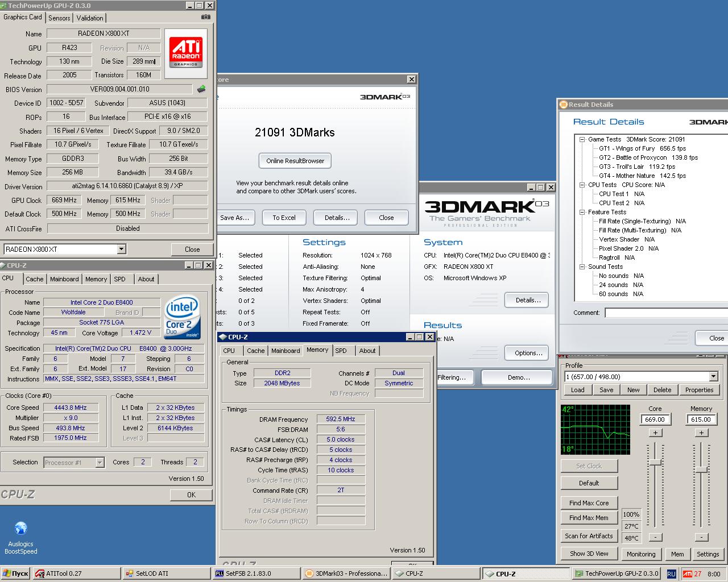Viewport: 728px width, 582px height.
Task: Click the Comment field in Result Details
Action: tap(666, 313)
